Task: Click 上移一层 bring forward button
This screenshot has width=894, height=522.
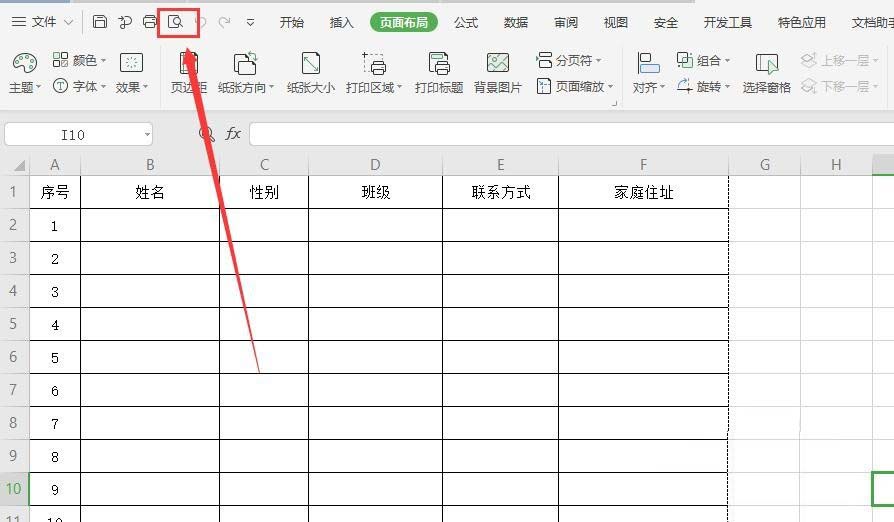Action: click(x=839, y=60)
